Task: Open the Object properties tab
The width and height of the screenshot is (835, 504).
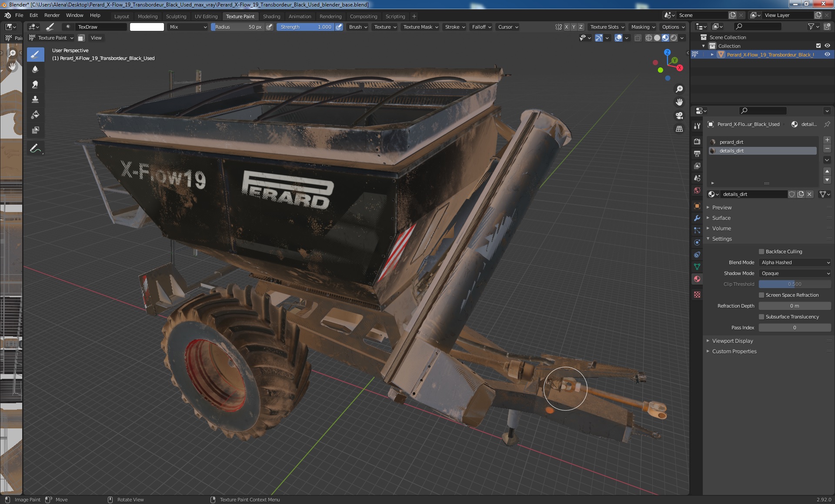Action: coord(697,206)
